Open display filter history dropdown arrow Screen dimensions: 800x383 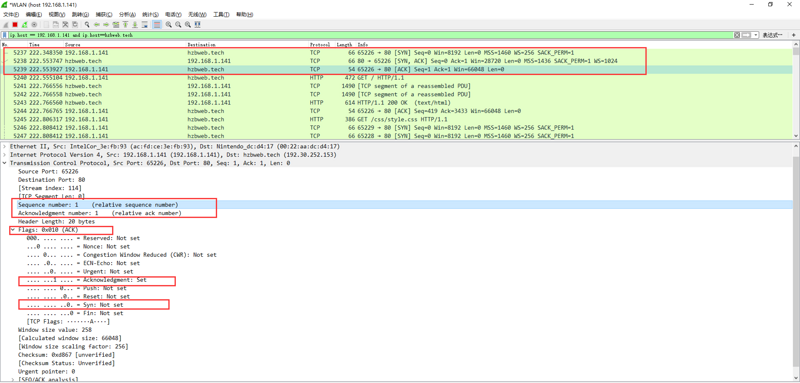(x=756, y=35)
